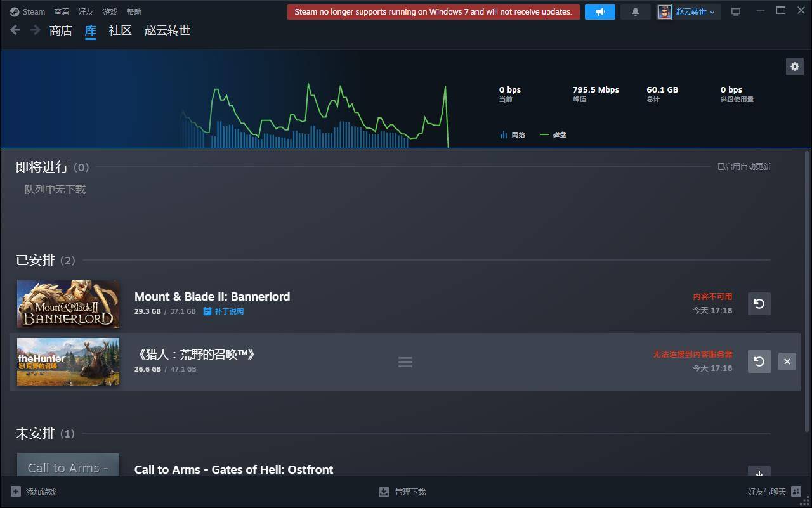Open the 查看 menu
812x508 pixels.
(62, 12)
